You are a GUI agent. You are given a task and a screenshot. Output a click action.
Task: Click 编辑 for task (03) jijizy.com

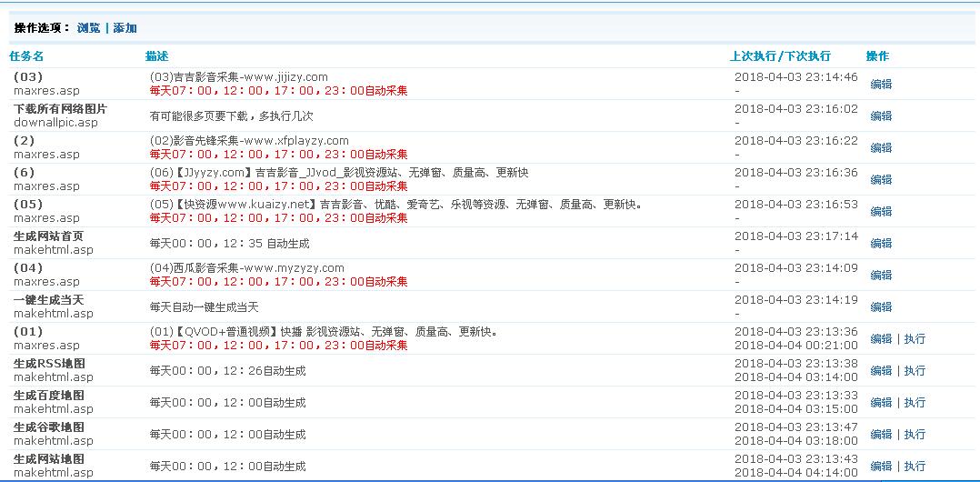tap(881, 85)
